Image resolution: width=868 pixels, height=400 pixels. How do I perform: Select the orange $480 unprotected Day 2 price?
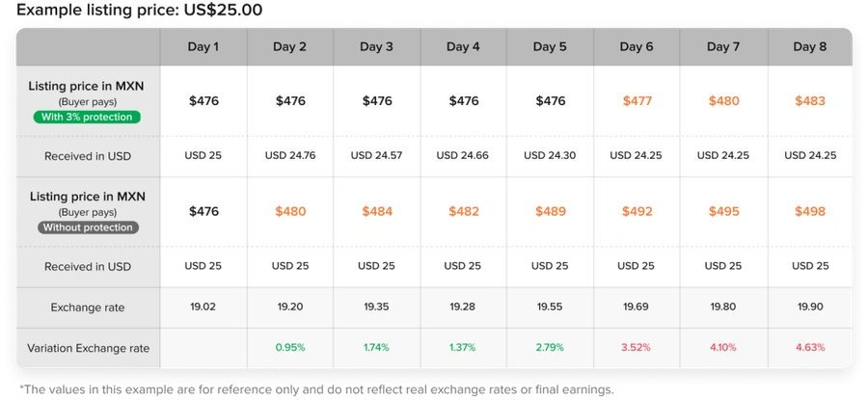pos(290,211)
